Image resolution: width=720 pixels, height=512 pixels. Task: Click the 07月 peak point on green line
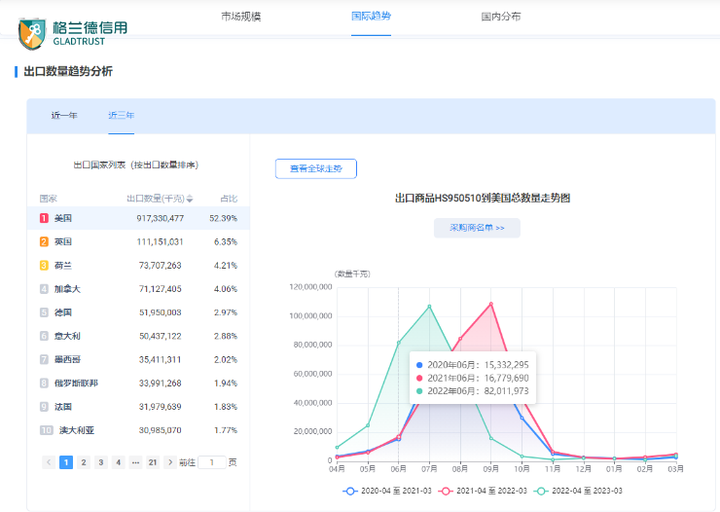pyautogui.click(x=429, y=306)
